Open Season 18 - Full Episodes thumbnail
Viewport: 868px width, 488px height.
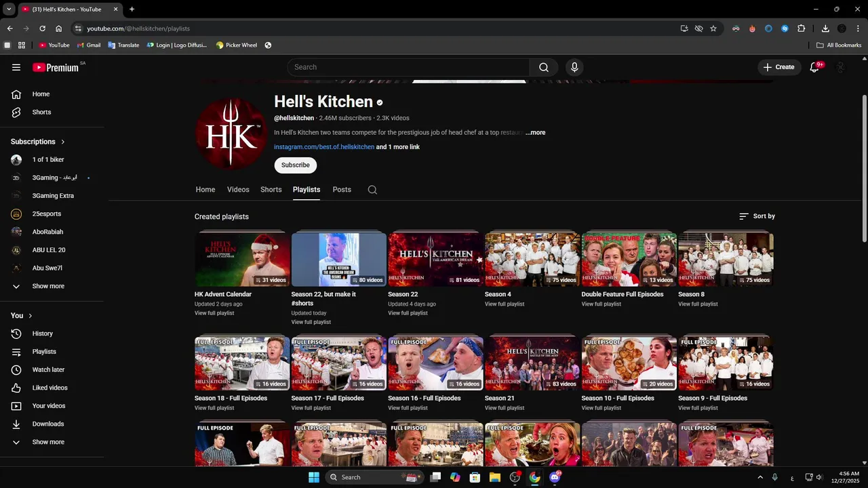(x=242, y=363)
